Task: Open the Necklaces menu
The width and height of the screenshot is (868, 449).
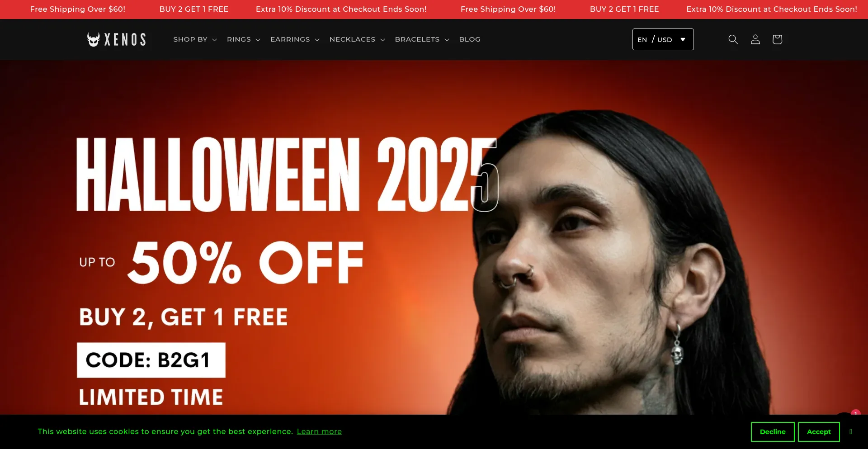Action: [x=357, y=39]
